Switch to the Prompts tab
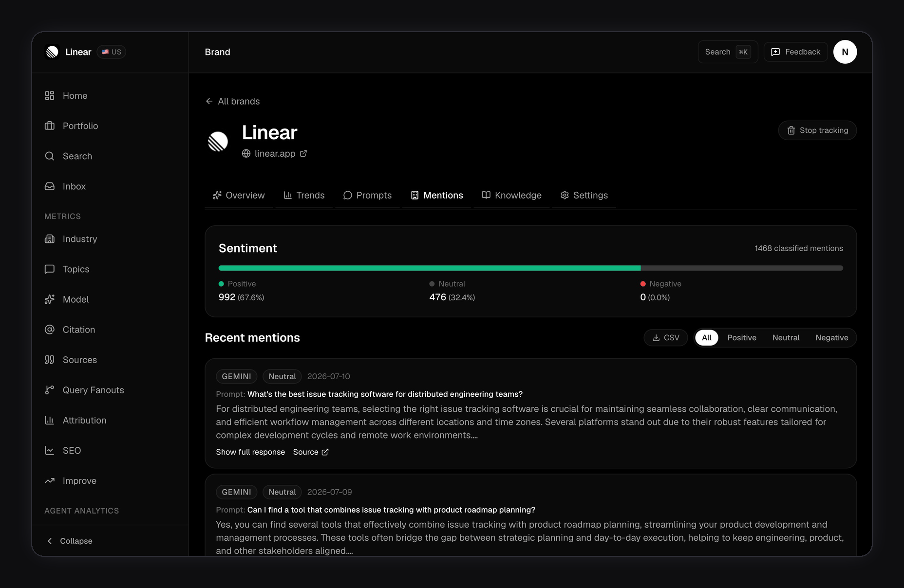904x588 pixels. point(367,195)
